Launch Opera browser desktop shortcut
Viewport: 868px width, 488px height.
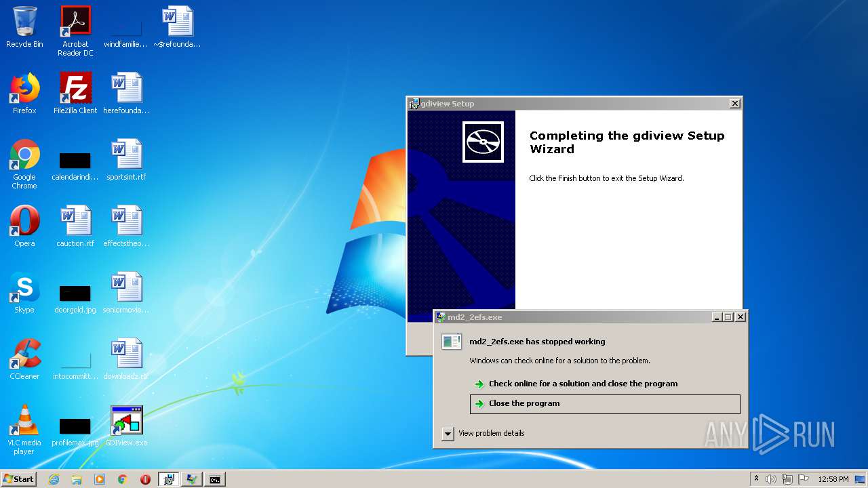click(24, 226)
